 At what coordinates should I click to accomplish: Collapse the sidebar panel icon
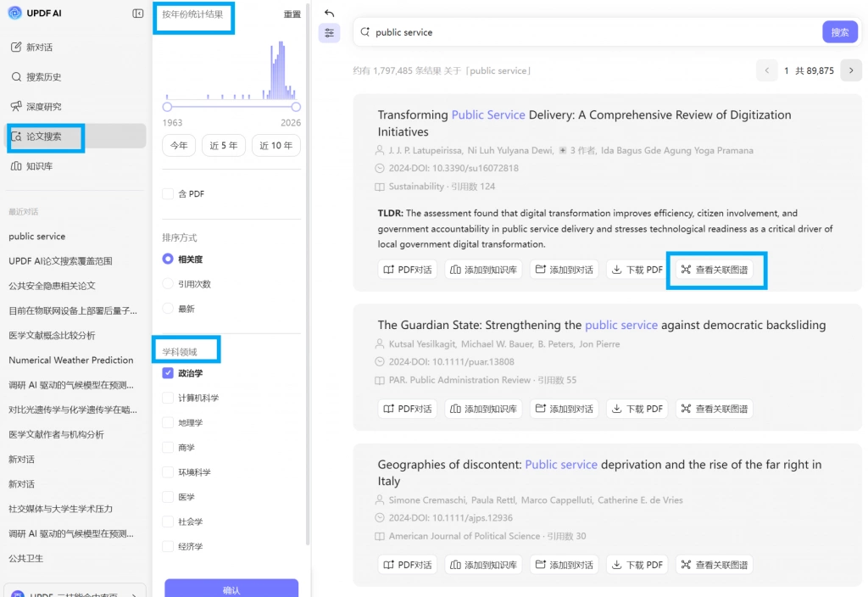click(138, 14)
